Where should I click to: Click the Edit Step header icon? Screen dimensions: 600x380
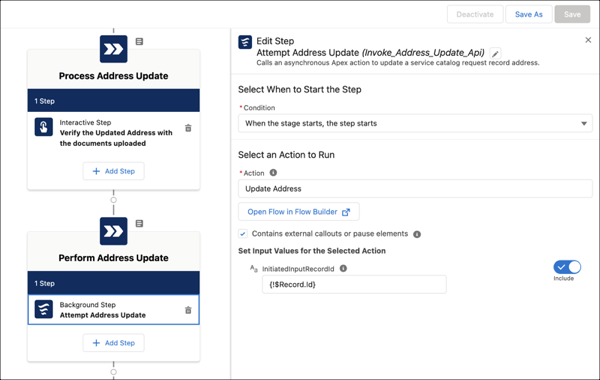pyautogui.click(x=245, y=42)
